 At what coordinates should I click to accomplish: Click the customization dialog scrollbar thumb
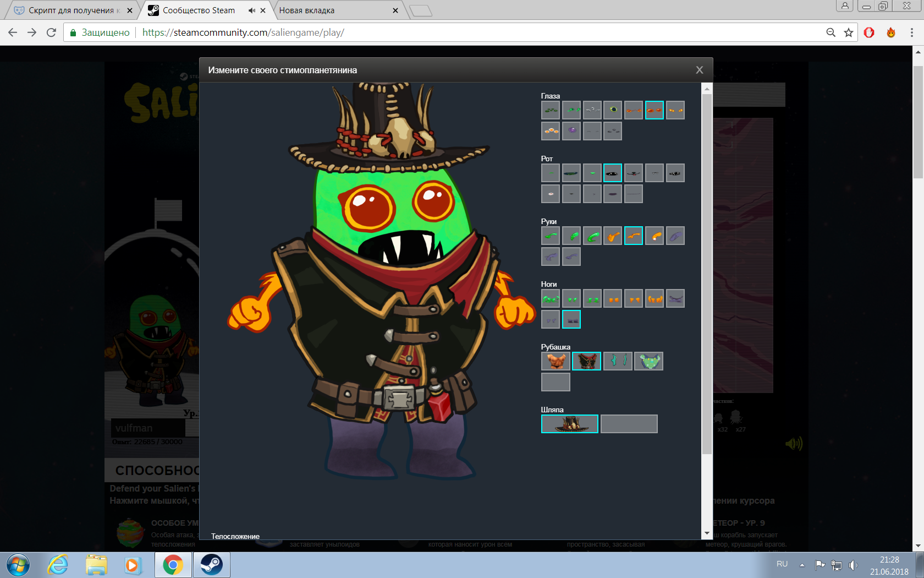(x=707, y=274)
